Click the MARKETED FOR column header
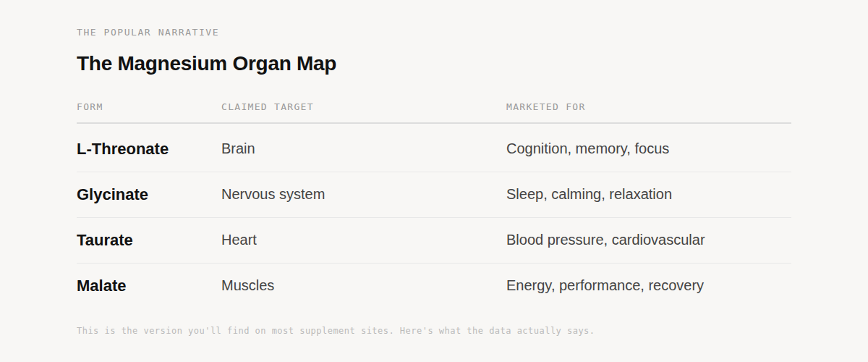This screenshot has width=868, height=362. point(545,107)
